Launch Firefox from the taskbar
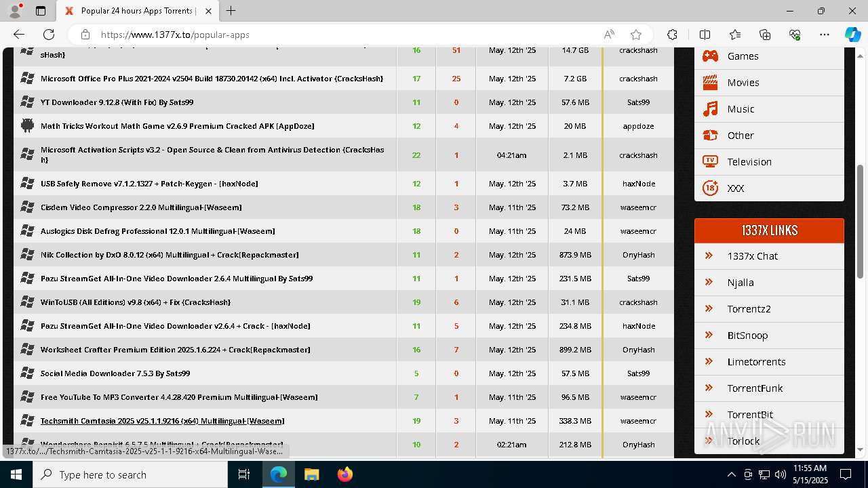 (x=345, y=474)
